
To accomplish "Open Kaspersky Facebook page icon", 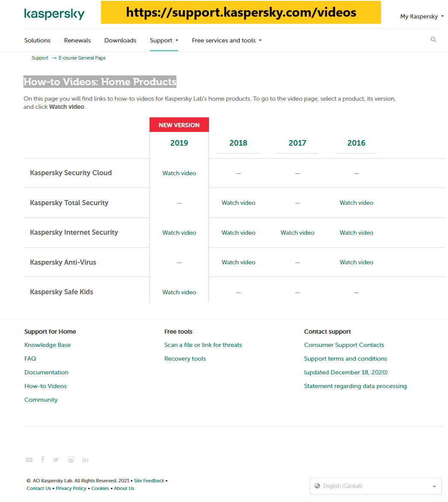I will 42,460.
